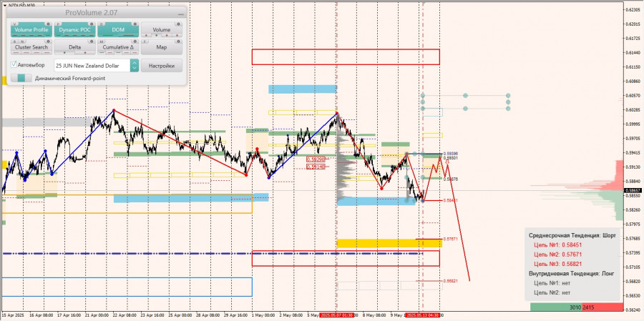644x321 pixels.
Task: Click the 0.59290 boxed price label
Action: [x=316, y=159]
